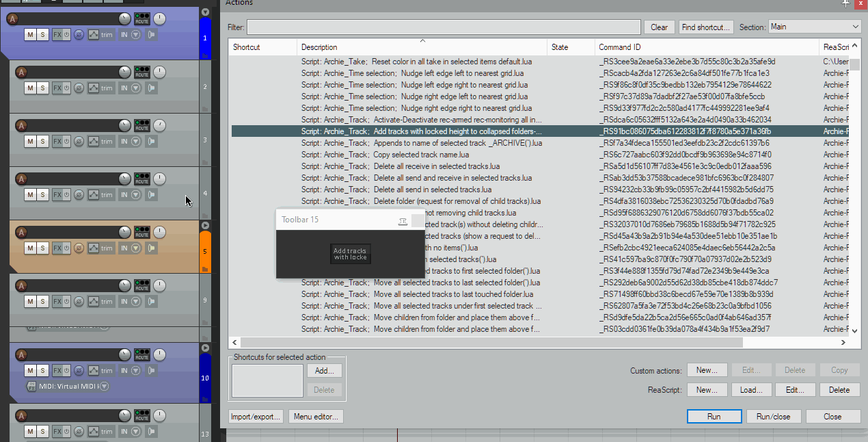
Task: Mute track 10
Action: tap(30, 371)
